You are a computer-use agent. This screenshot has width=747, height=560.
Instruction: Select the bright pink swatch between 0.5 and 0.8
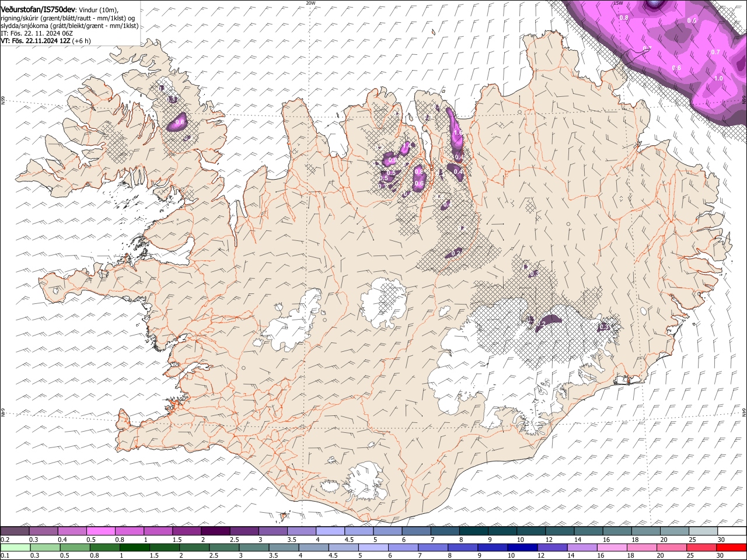coord(101,531)
